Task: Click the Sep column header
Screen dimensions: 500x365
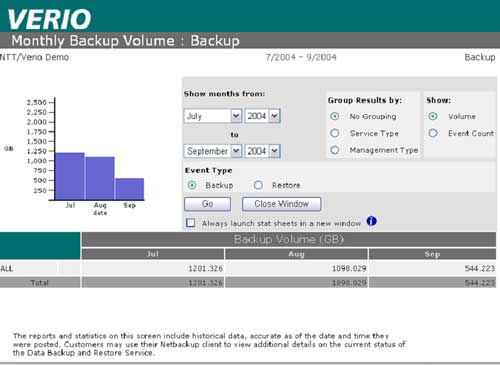Action: (x=432, y=254)
